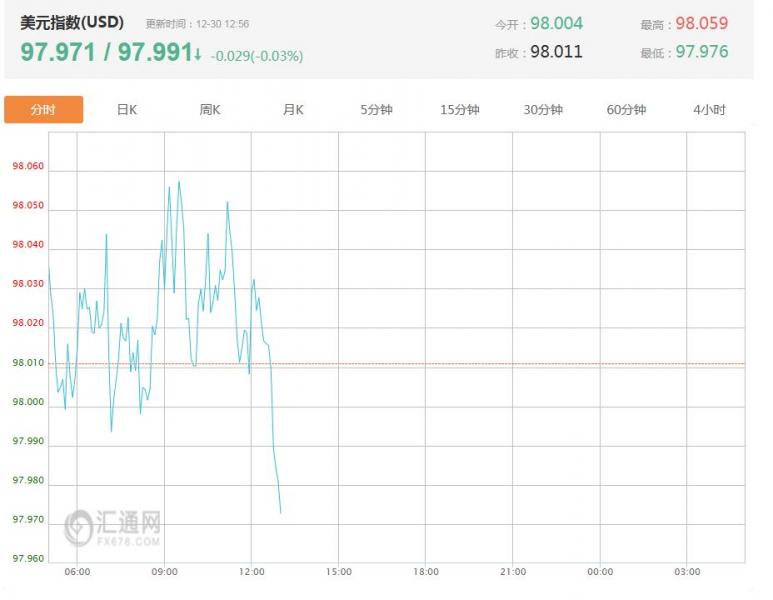The height and width of the screenshot is (600, 773).
Task: Switch to the 日K daily chart tab
Action: 127,110
